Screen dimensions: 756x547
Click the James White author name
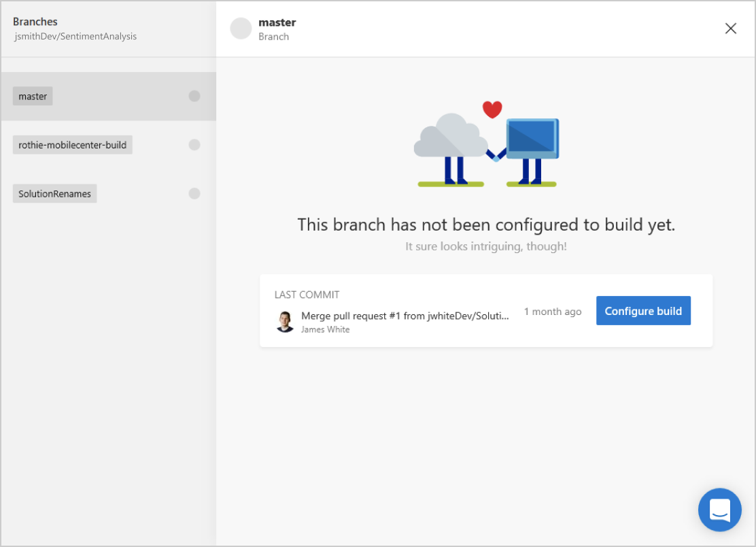(326, 329)
